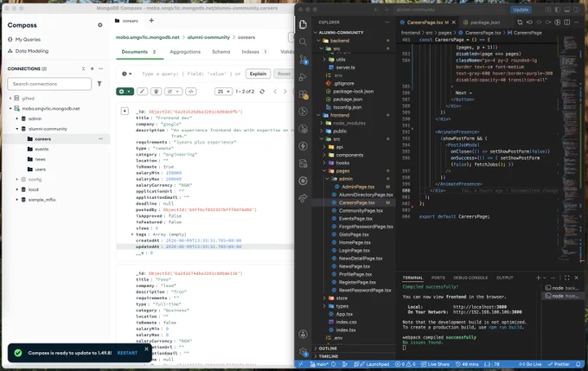Filter connections using the funnel icon
Image resolution: width=588 pixels, height=371 pixels.
pyautogui.click(x=99, y=84)
